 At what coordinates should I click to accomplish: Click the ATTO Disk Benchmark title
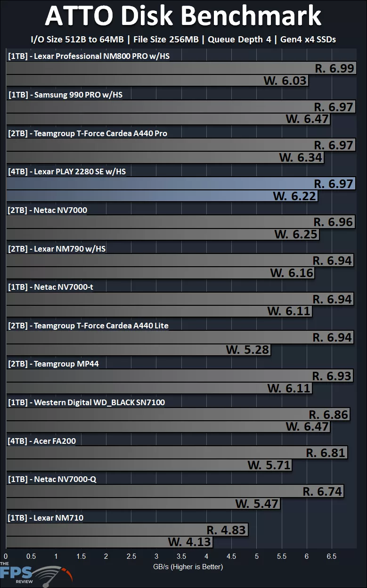coord(183,17)
